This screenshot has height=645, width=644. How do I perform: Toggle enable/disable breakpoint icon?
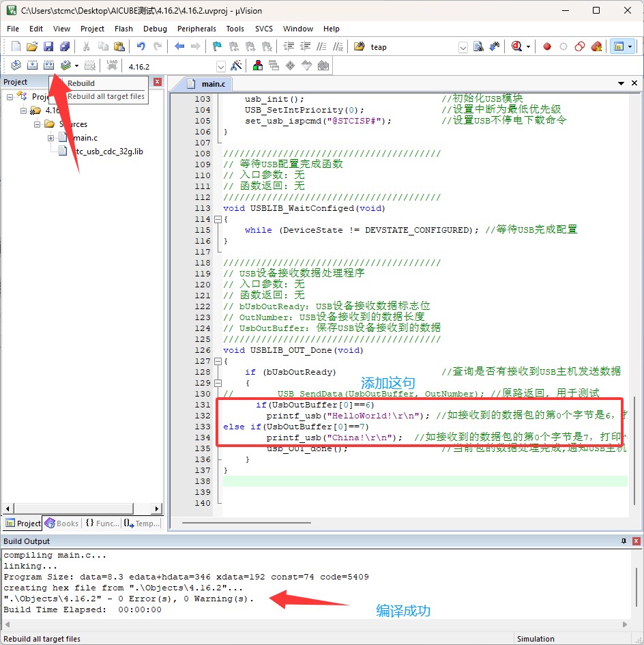point(563,46)
